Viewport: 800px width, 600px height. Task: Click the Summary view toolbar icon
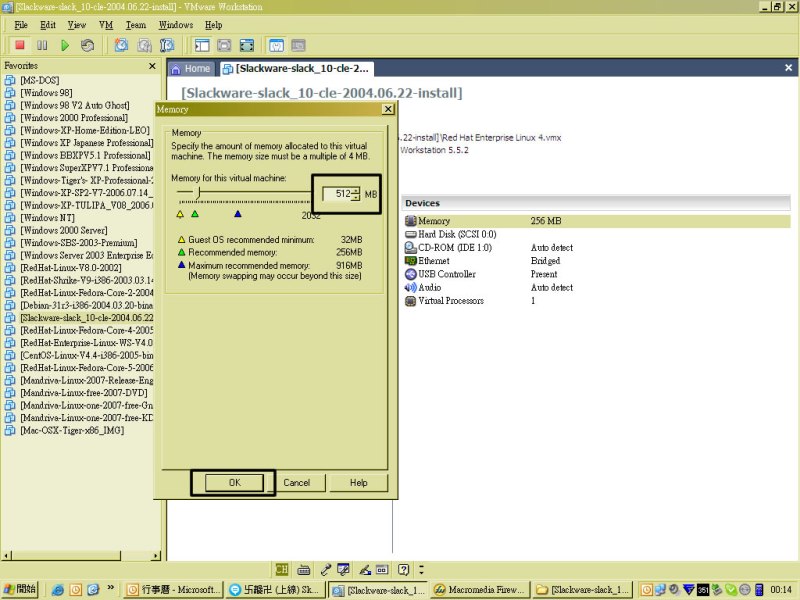click(x=276, y=45)
